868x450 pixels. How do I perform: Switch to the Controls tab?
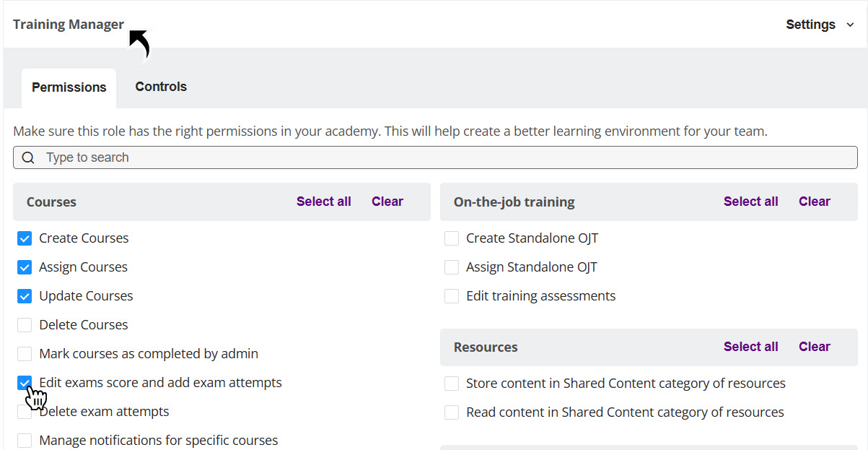161,87
